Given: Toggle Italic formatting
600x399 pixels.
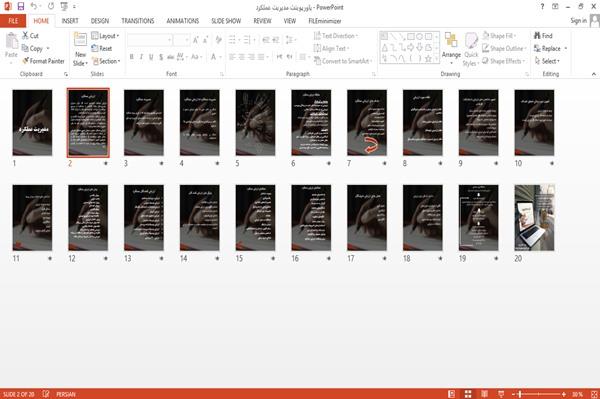Looking at the screenshot, I should coord(141,57).
